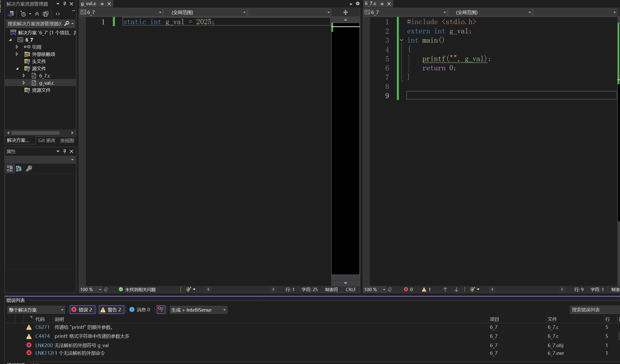Click the categorized view icon in 属性 panel
The width and height of the screenshot is (620, 364).
[x=10, y=169]
